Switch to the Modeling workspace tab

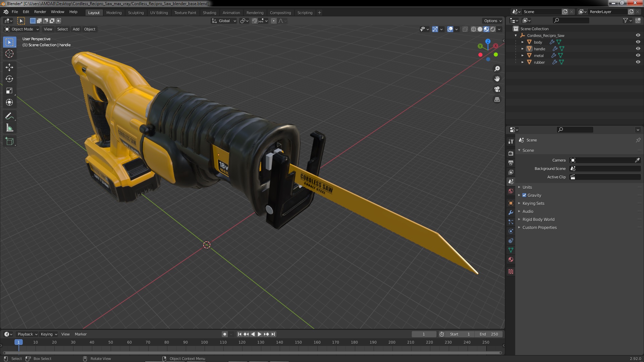click(x=114, y=12)
